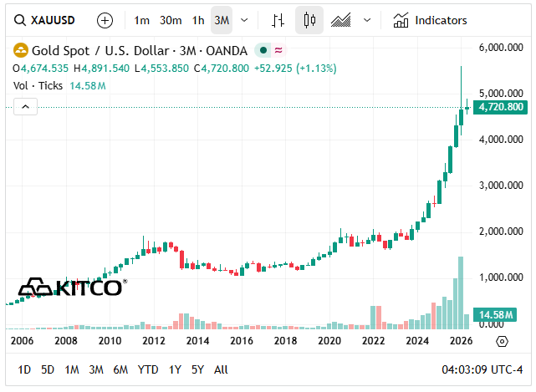Set date range to 1Y

pos(175,369)
